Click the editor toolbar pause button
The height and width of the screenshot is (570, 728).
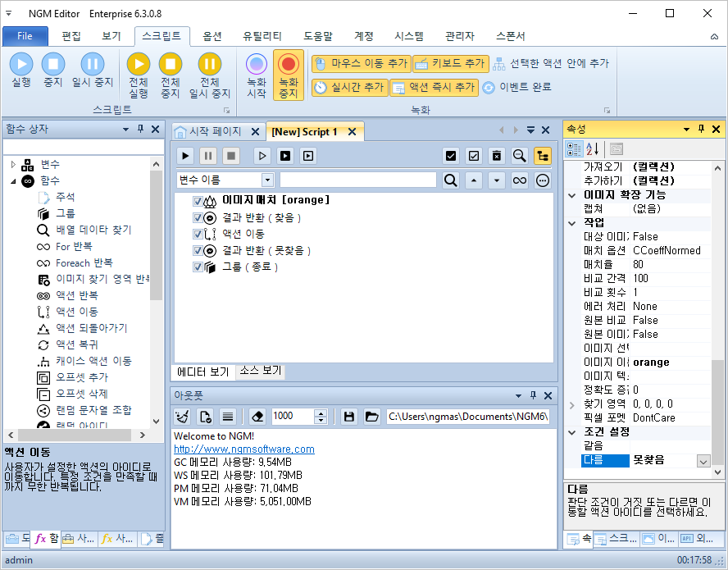208,156
